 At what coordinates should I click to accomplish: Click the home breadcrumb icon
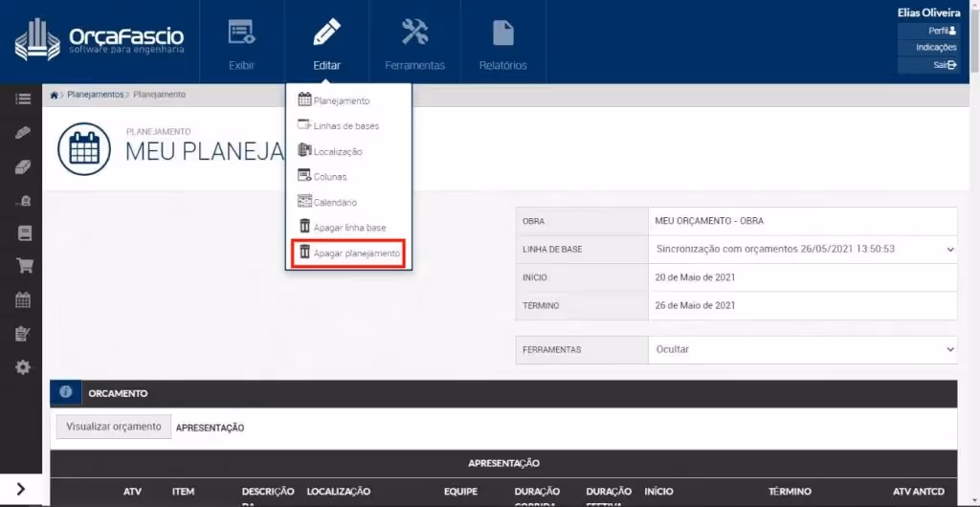(x=55, y=95)
